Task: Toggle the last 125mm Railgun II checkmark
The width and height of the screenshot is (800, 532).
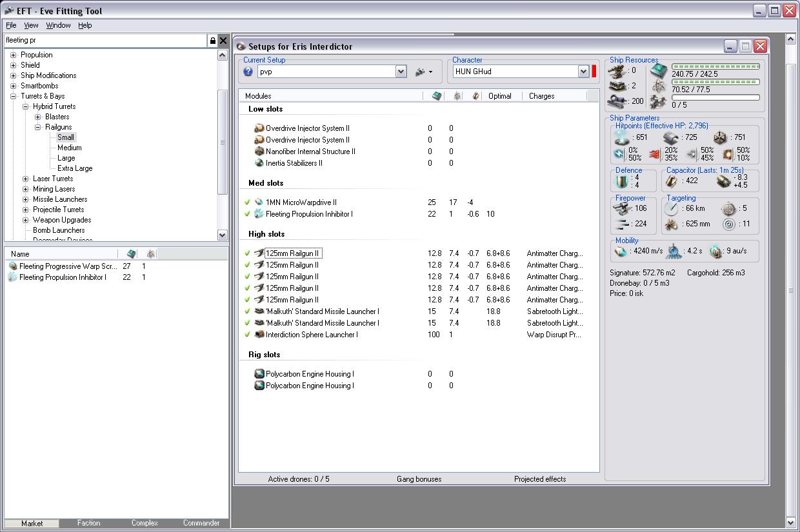Action: tap(247, 300)
